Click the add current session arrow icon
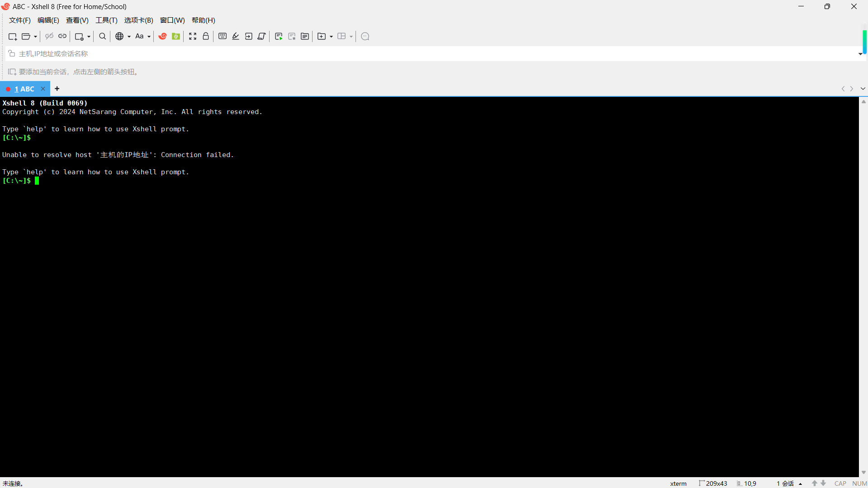Viewport: 868px width, 488px height. coord(12,72)
